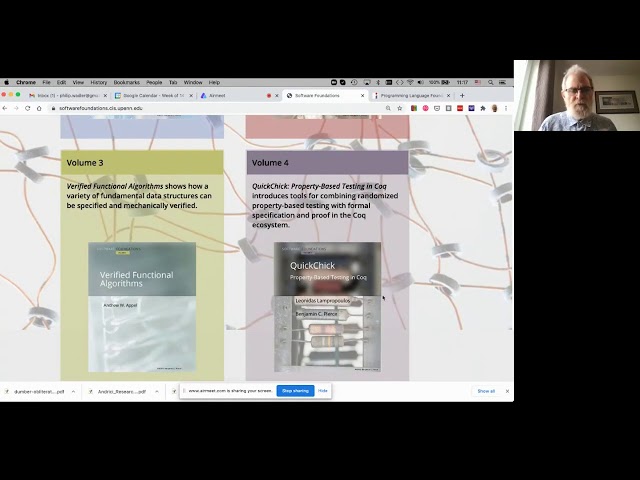The width and height of the screenshot is (640, 480).
Task: Bookmark this page with the star icon
Action: pyautogui.click(x=400, y=108)
